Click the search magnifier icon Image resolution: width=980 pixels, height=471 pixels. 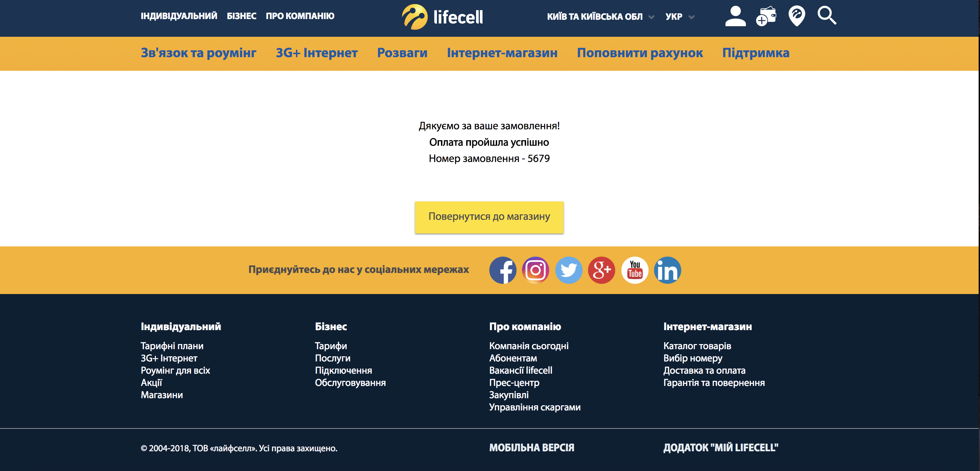pos(827,16)
